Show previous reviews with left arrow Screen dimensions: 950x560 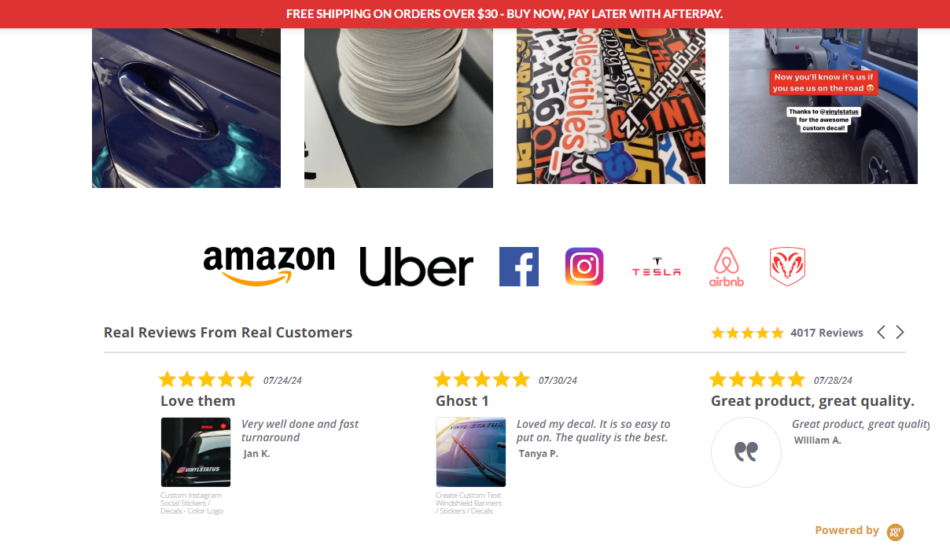(x=881, y=332)
